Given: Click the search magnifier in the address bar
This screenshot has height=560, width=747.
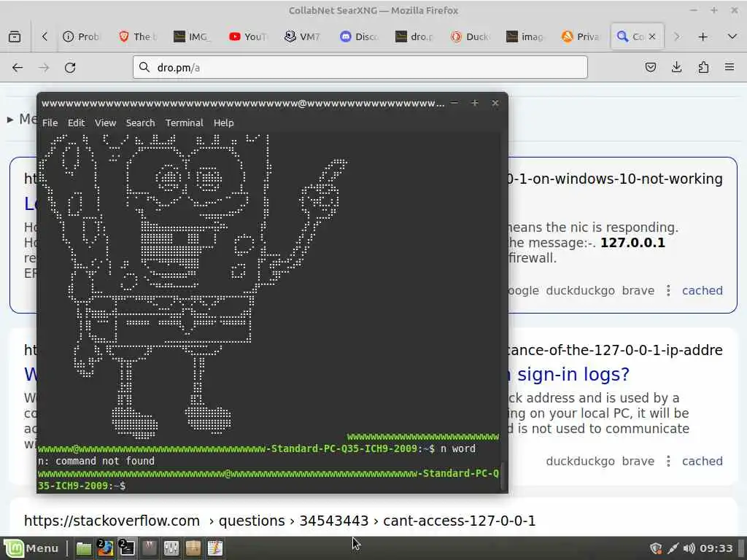Looking at the screenshot, I should click(x=144, y=68).
